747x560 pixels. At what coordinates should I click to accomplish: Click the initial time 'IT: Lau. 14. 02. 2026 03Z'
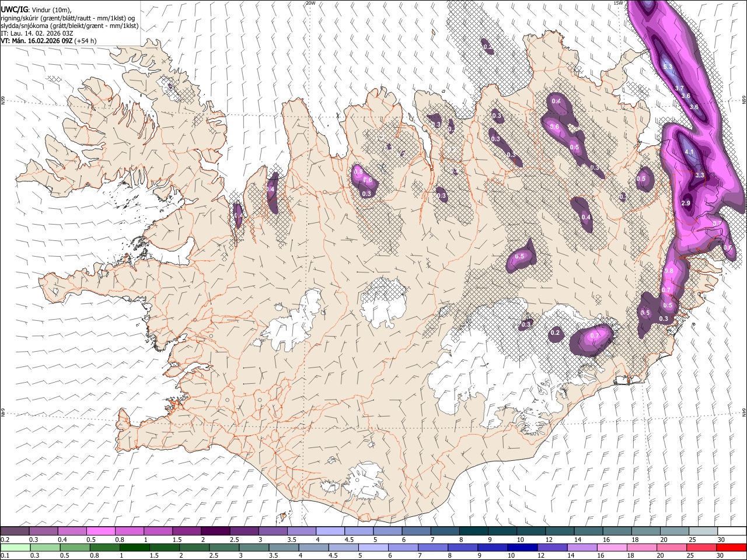coord(37,33)
